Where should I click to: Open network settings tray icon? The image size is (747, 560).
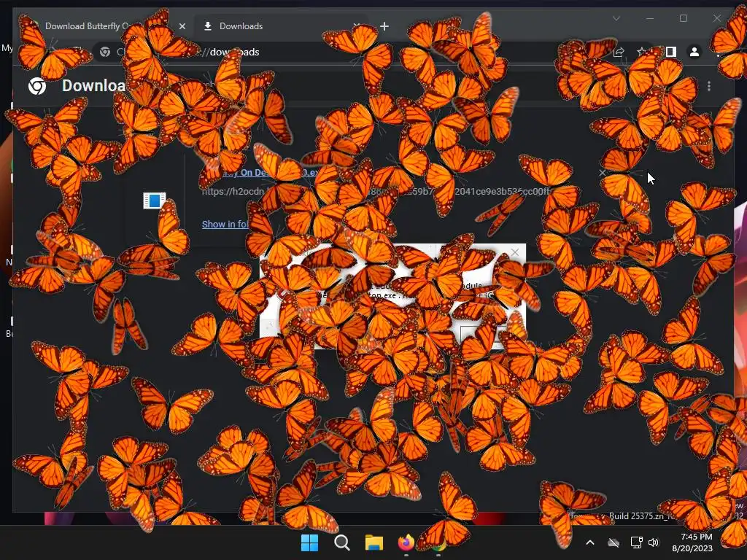pyautogui.click(x=636, y=542)
